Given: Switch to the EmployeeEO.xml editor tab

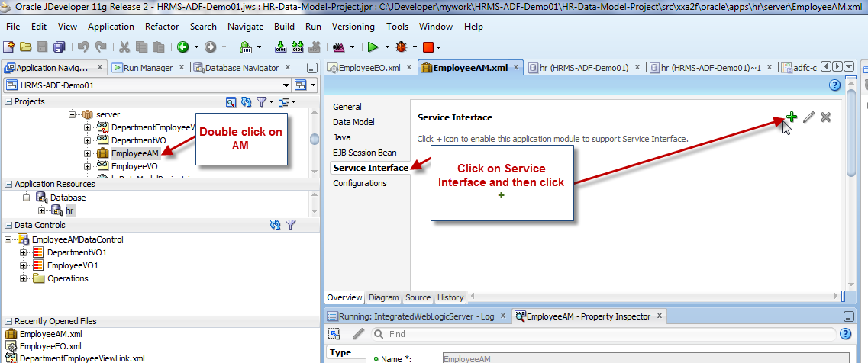Looking at the screenshot, I should pos(369,68).
